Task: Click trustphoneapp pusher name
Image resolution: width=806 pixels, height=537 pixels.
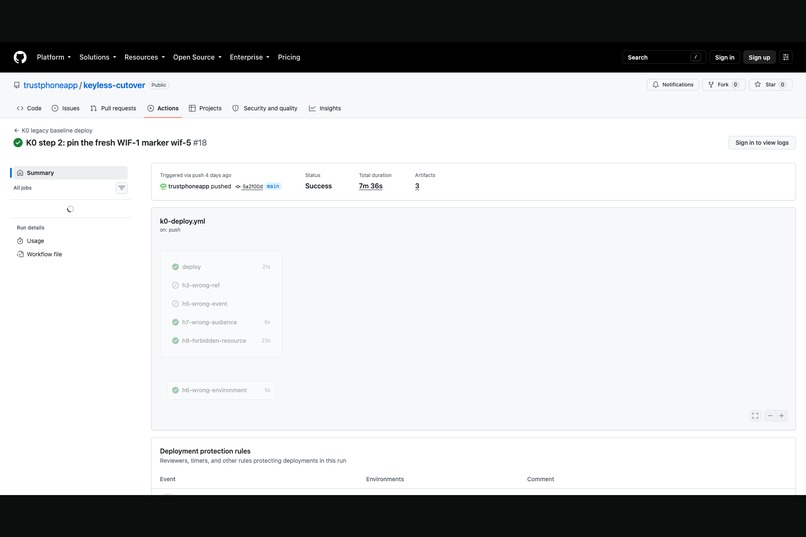Action: click(x=188, y=187)
